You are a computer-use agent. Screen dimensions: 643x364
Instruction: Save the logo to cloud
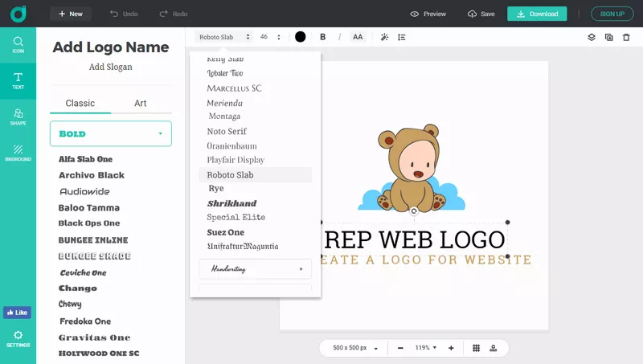pos(481,14)
